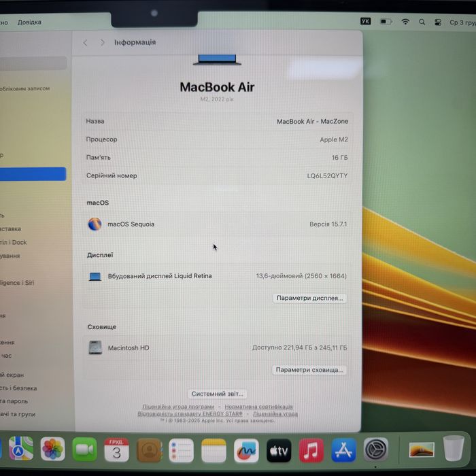Viewport: 476px width, 476px height.
Task: Click the 16 ГБ memory value
Action: (x=339, y=158)
